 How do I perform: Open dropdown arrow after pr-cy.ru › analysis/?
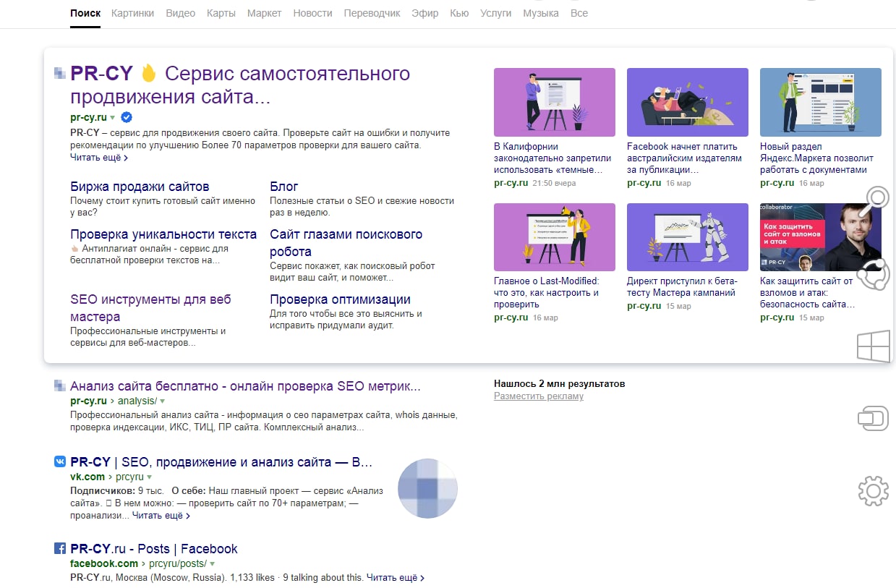[162, 401]
